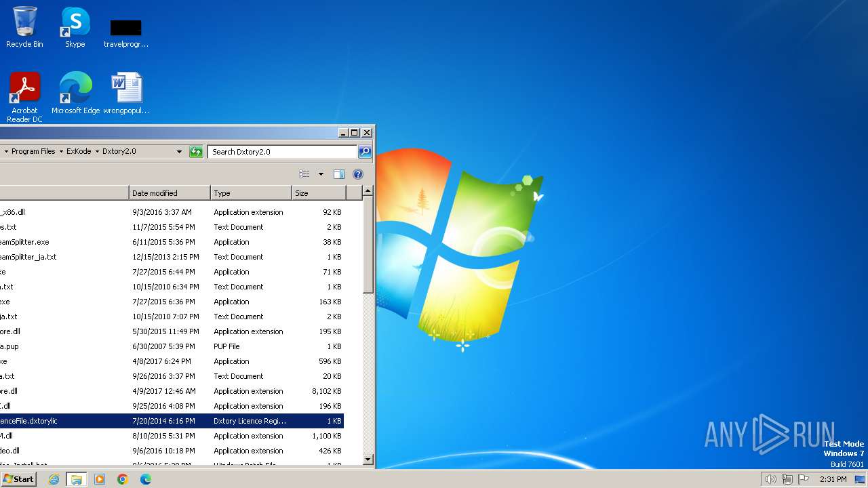Select the 426 KB Application extension row
The width and height of the screenshot is (868, 488).
point(172,451)
